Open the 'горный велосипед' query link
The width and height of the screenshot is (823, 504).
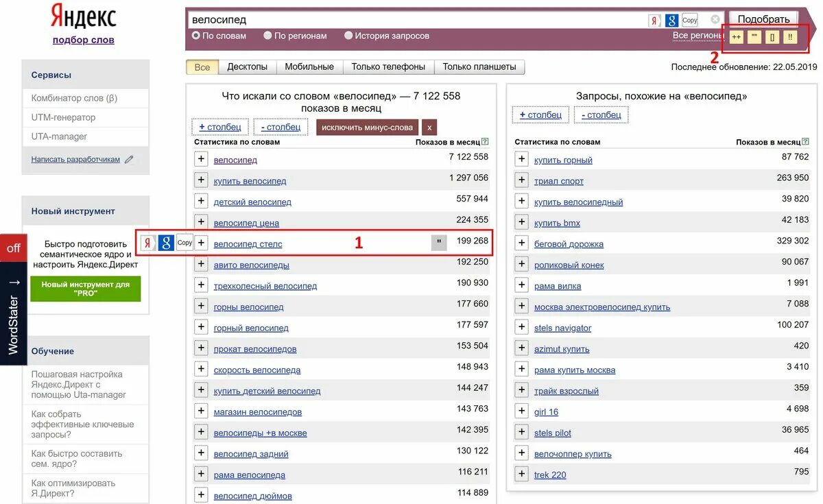[251, 328]
